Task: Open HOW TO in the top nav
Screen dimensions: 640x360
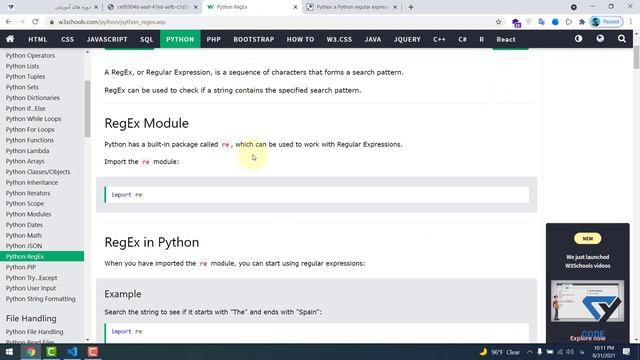Action: point(300,39)
